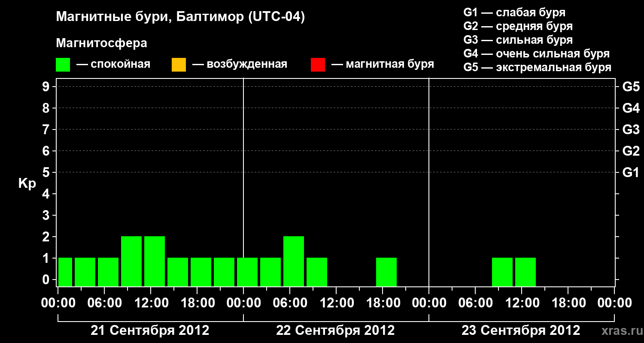
Task: Click the Kp 2 bar at 12:00–15:00 on 21 Сентября
Action: pyautogui.click(x=155, y=261)
